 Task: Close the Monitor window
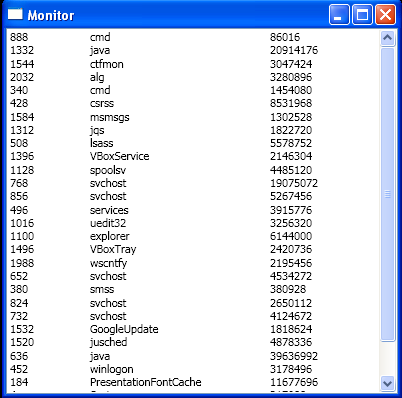pos(385,15)
